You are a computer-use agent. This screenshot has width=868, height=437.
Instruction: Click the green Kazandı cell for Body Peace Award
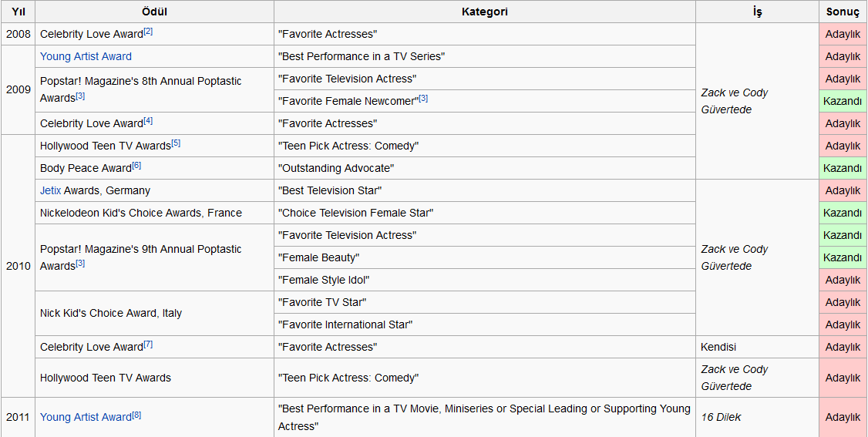point(843,168)
